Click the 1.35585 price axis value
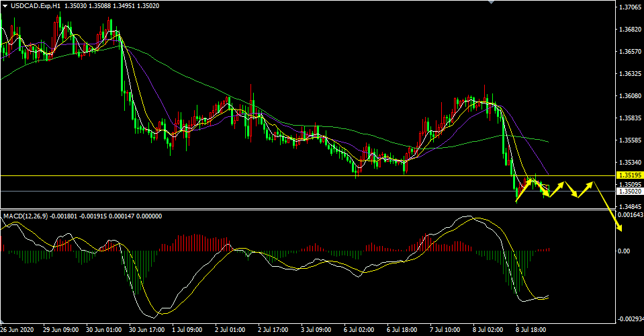This screenshot has width=644, height=336. [631, 140]
